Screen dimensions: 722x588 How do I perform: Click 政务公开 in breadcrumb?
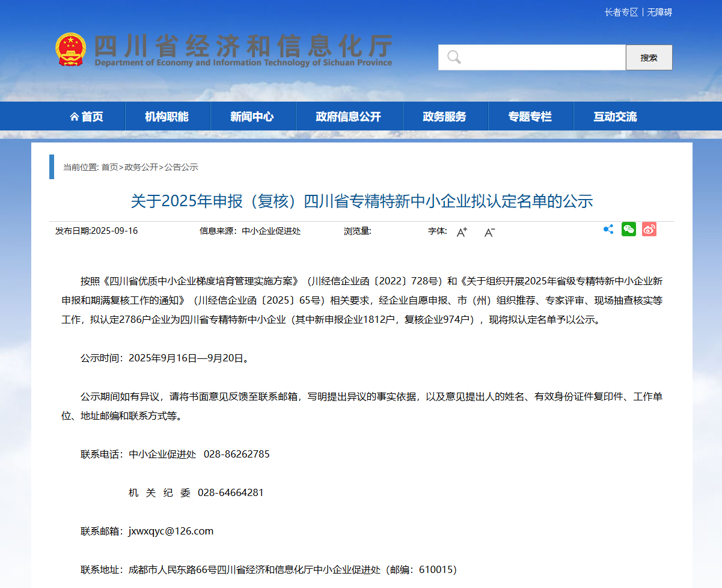[x=141, y=167]
